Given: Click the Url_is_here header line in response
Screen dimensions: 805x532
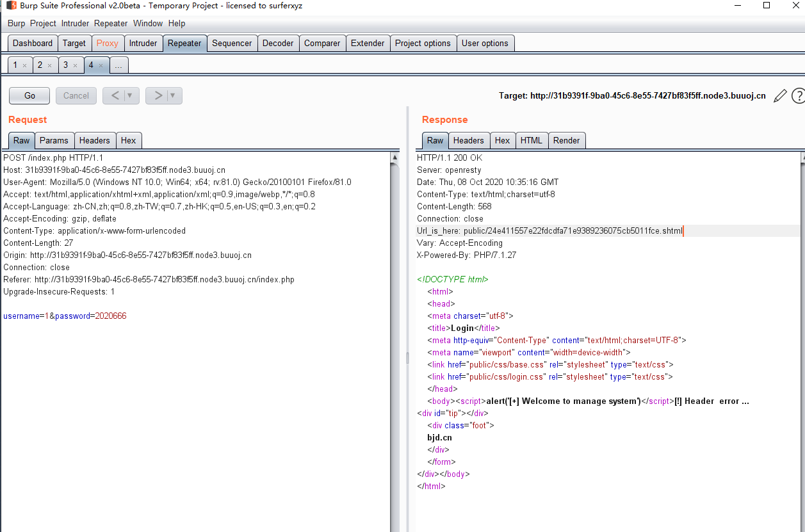Looking at the screenshot, I should pyautogui.click(x=550, y=231).
